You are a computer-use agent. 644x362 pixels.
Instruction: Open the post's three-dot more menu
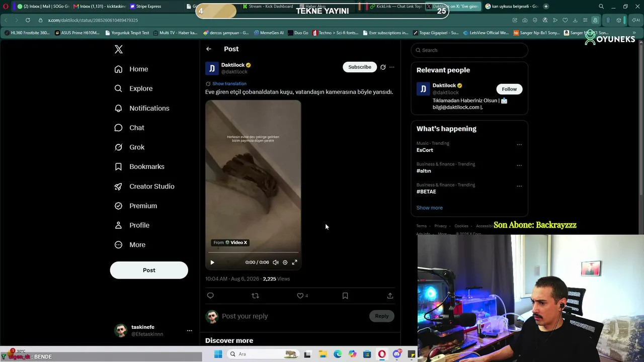pos(392,67)
